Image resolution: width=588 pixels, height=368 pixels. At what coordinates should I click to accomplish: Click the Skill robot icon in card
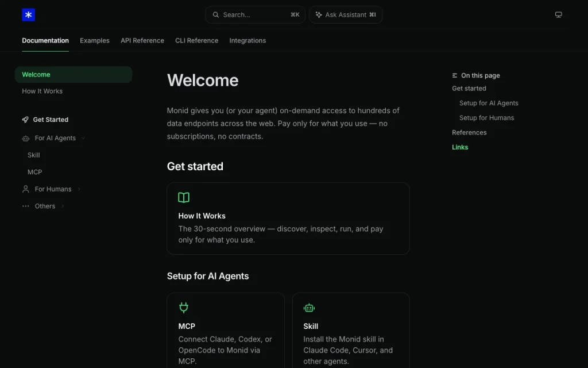click(309, 308)
